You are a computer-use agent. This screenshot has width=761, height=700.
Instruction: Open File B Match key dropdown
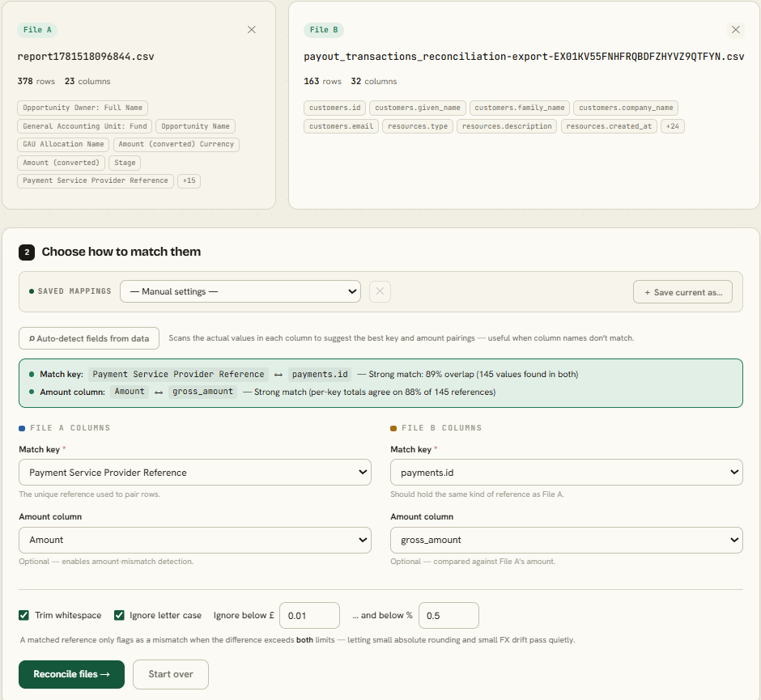click(x=567, y=472)
